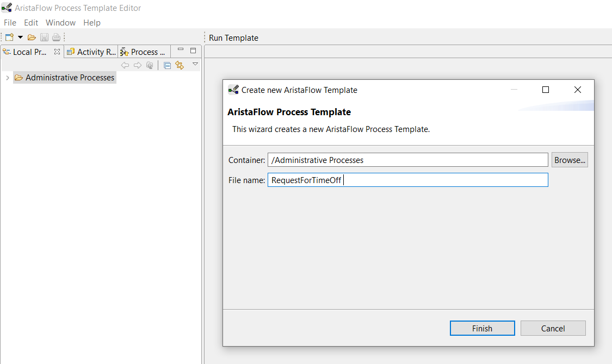Click the File name text field
Screen dimensions: 612x364
[x=408, y=180]
